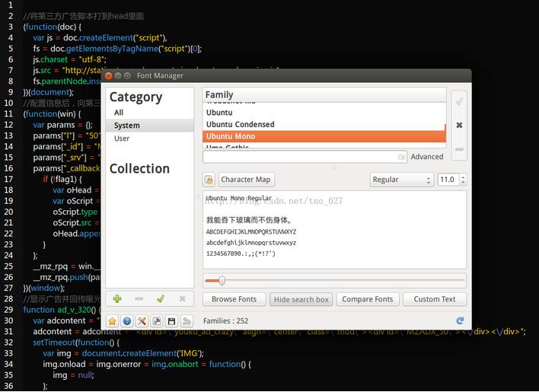
Task: Click the Advanced search label
Action: 427,157
